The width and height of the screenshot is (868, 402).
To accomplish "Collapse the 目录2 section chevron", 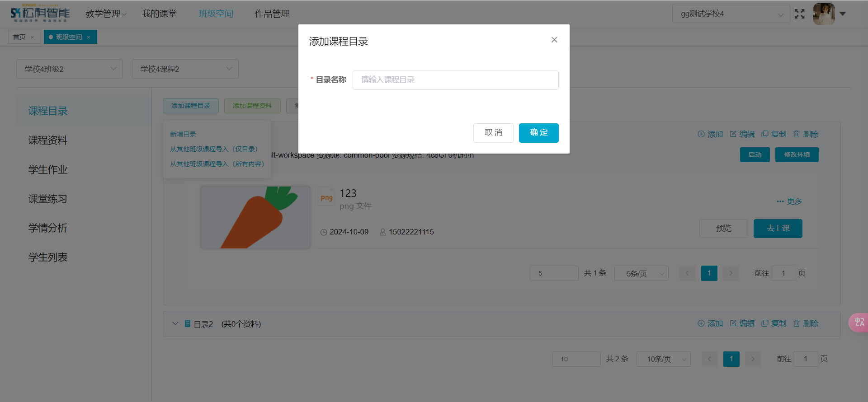I will click(x=175, y=324).
